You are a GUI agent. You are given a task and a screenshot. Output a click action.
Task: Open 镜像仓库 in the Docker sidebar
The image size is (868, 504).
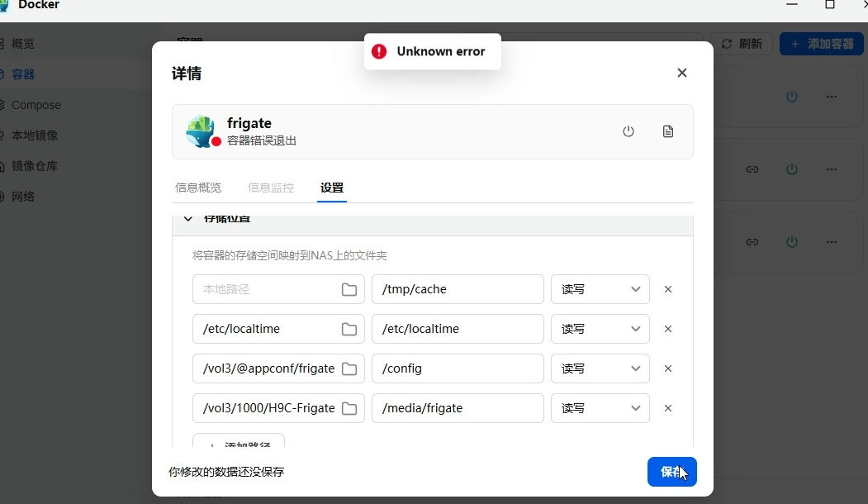click(x=35, y=165)
